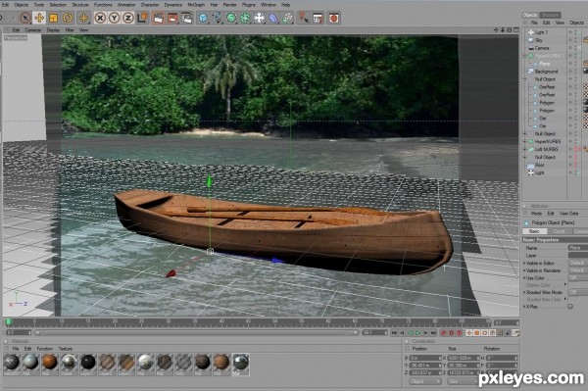This screenshot has width=588, height=391.
Task: Expand the second Null Object group
Action: (x=525, y=134)
